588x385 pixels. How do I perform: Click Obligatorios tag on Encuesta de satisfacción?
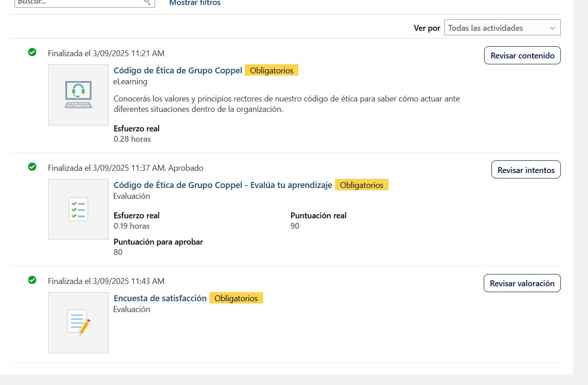[236, 298]
